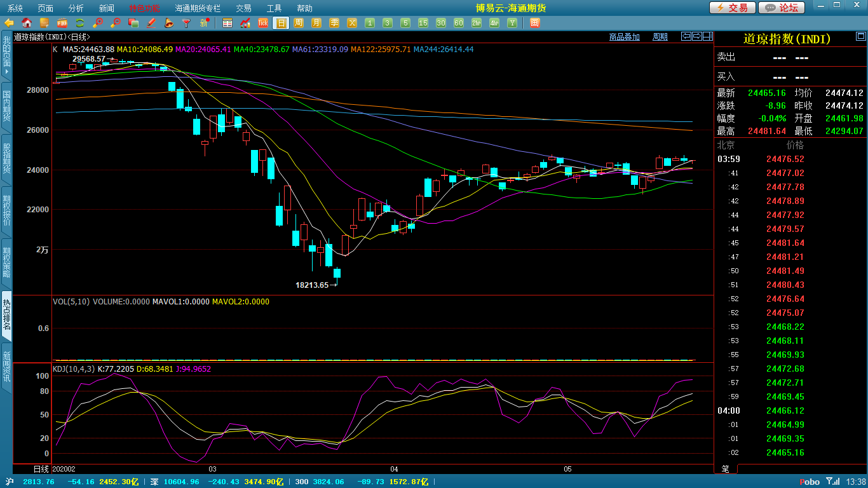This screenshot has height=488, width=868.
Task: Click the red funnel filter icon
Action: click(186, 23)
